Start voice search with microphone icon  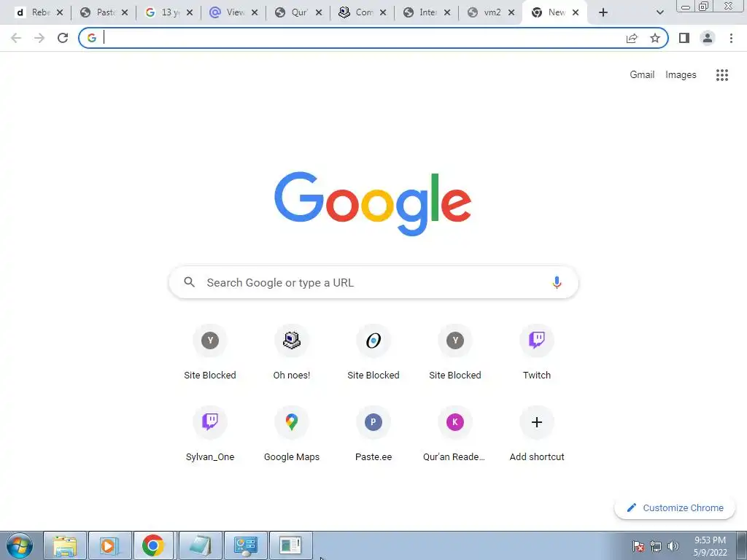(x=557, y=282)
